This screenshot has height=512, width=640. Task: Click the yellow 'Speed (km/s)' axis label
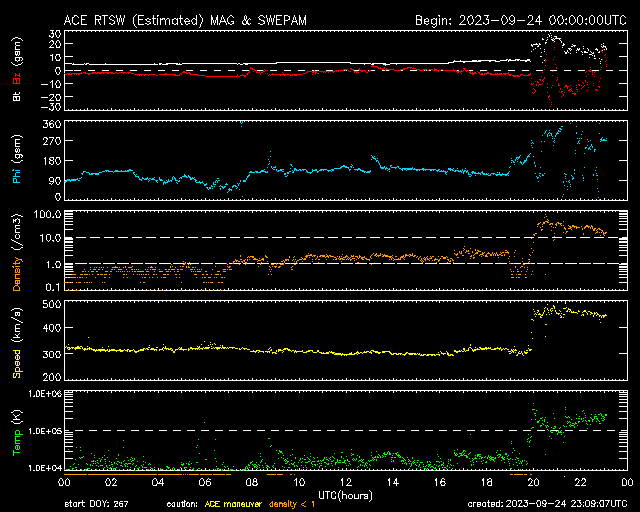[x=17, y=343]
